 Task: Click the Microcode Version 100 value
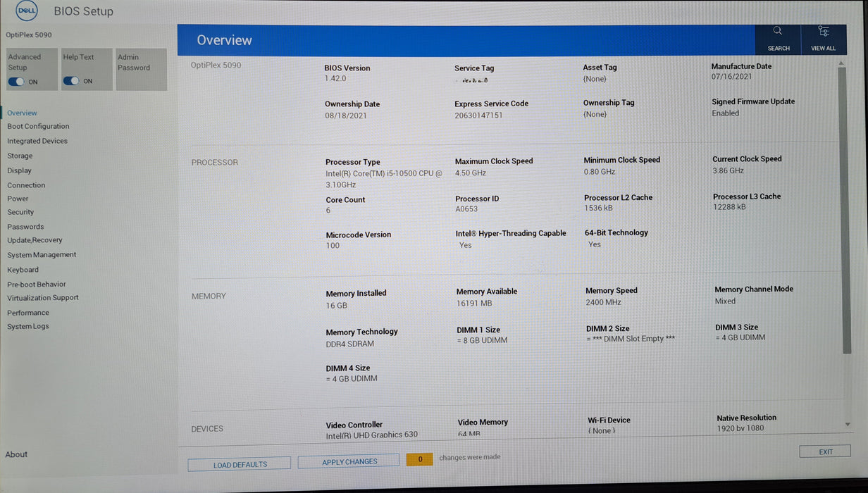(x=333, y=246)
